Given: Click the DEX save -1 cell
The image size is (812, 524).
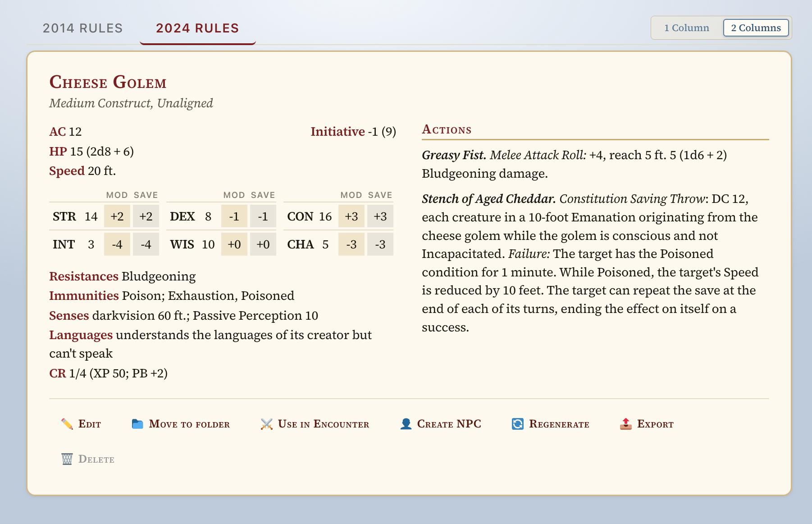Looking at the screenshot, I should pos(263,216).
